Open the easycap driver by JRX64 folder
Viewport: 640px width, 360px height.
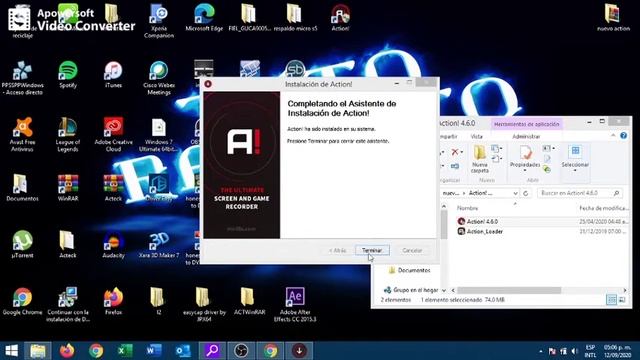(204, 304)
